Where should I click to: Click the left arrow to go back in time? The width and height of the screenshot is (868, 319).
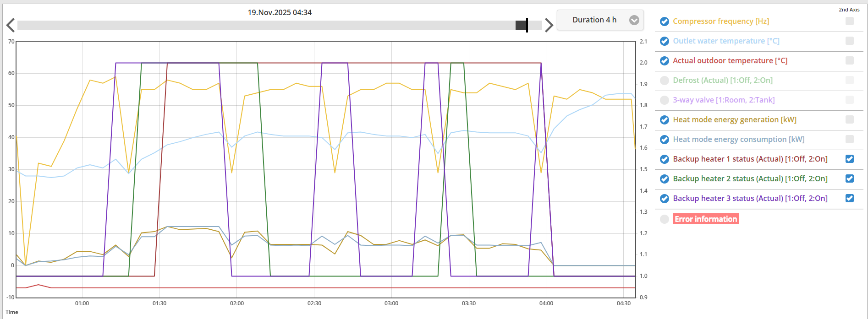11,25
